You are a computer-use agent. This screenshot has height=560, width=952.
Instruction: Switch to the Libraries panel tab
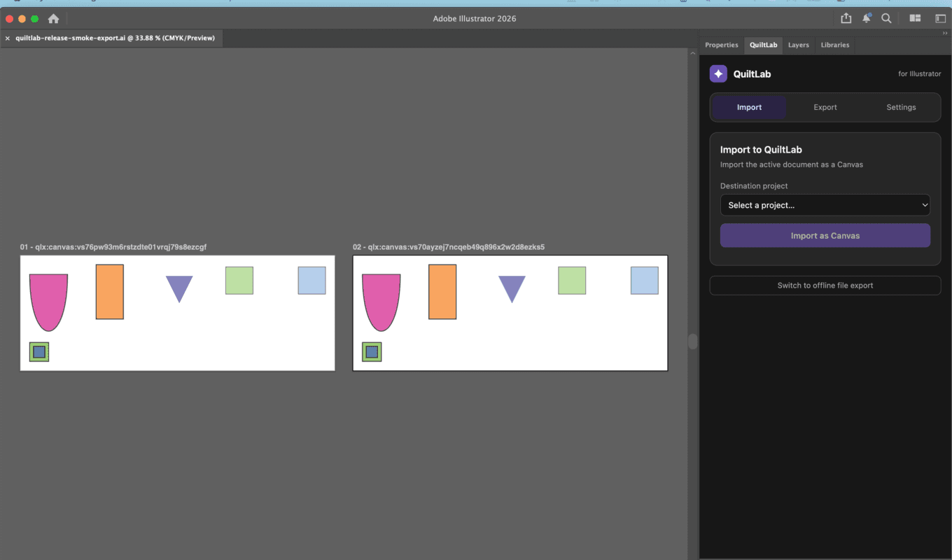coord(835,45)
